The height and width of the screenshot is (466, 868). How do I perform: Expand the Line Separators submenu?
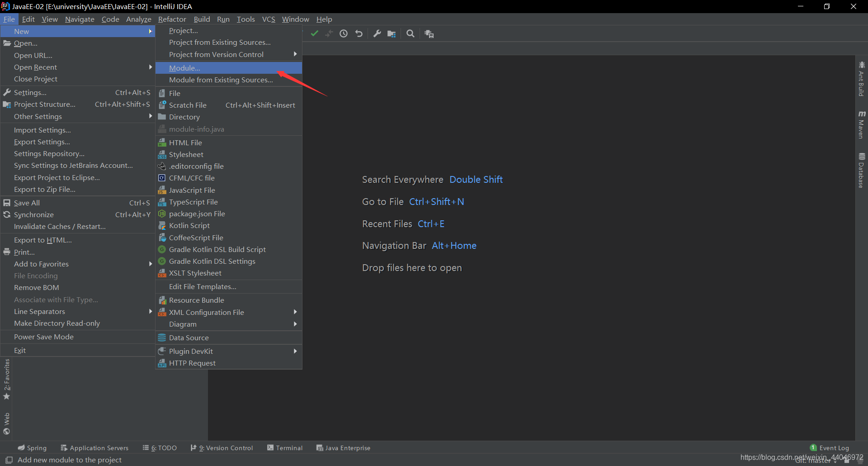[x=78, y=311]
